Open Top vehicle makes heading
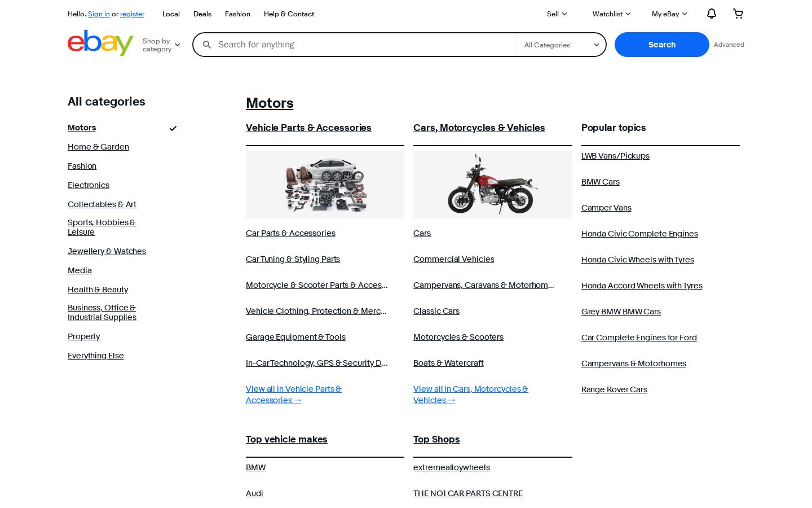 point(286,439)
